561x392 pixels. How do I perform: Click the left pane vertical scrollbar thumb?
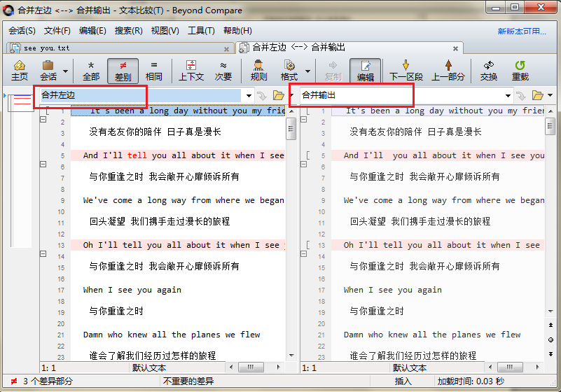tap(291, 128)
